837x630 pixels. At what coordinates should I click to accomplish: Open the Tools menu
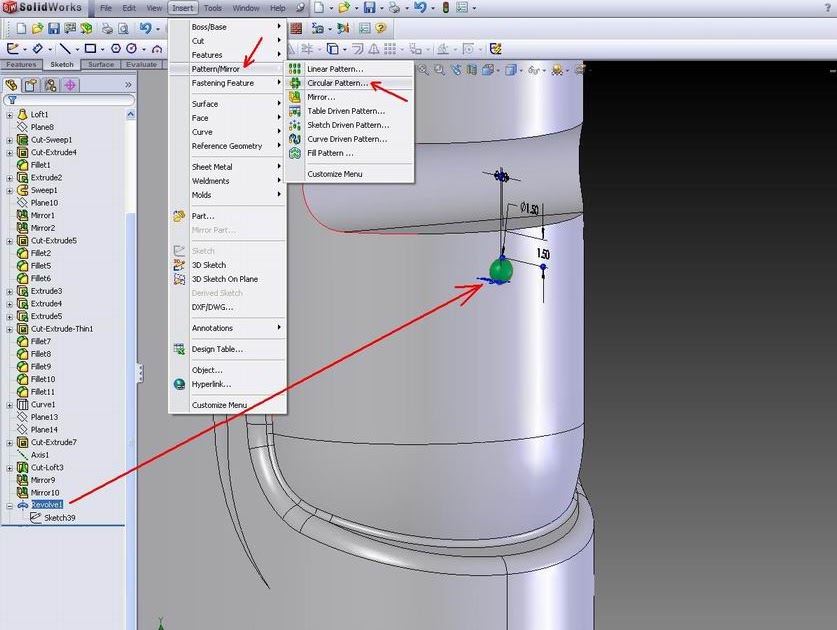211,8
